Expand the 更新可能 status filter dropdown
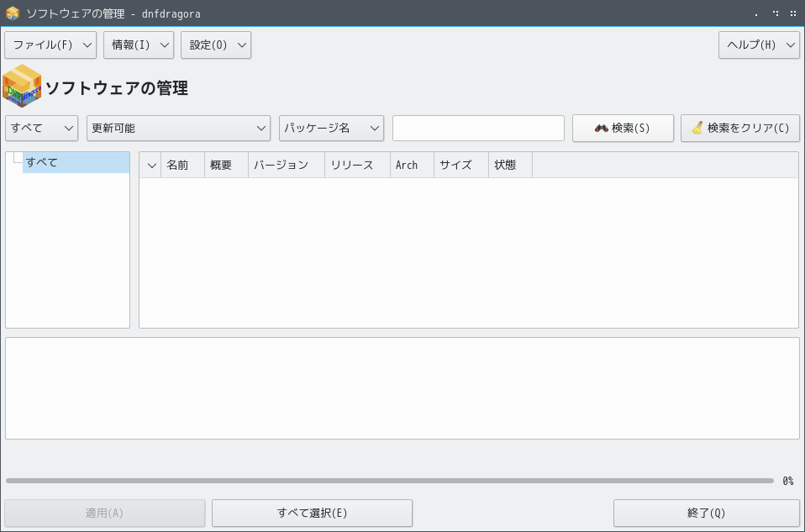 (178, 128)
